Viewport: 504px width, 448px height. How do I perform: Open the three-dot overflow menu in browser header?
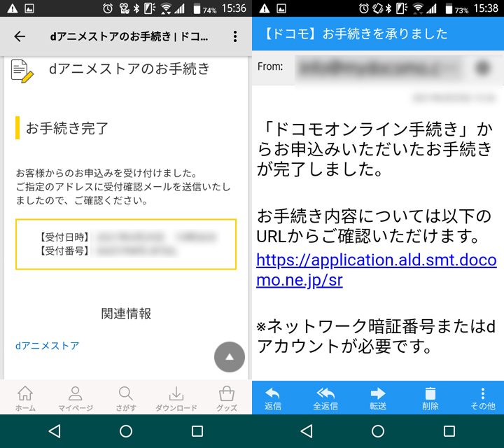click(x=235, y=36)
